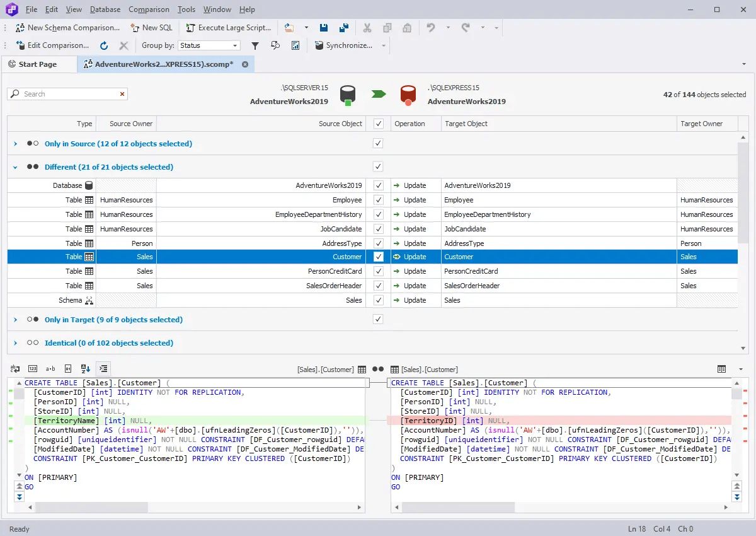Open the Comparison menu
This screenshot has width=756, height=536.
[149, 9]
